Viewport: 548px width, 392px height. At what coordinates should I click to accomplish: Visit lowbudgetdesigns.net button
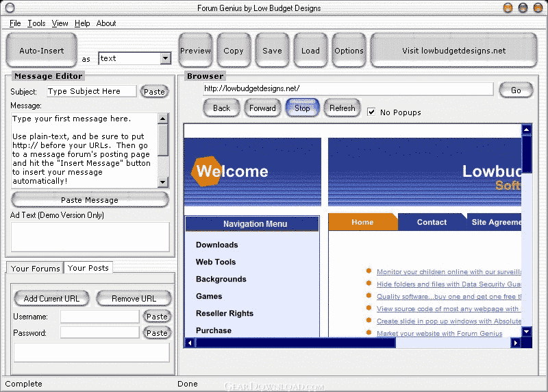click(x=453, y=50)
